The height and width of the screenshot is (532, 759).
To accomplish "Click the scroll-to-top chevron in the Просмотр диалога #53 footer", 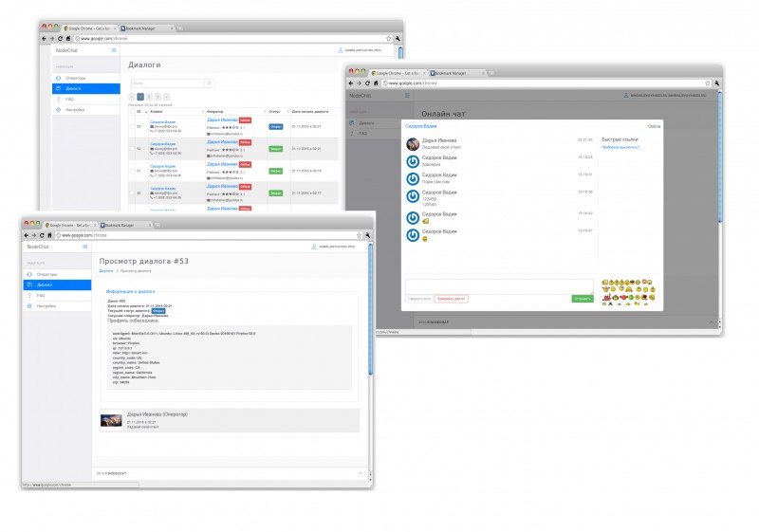I will [x=361, y=473].
